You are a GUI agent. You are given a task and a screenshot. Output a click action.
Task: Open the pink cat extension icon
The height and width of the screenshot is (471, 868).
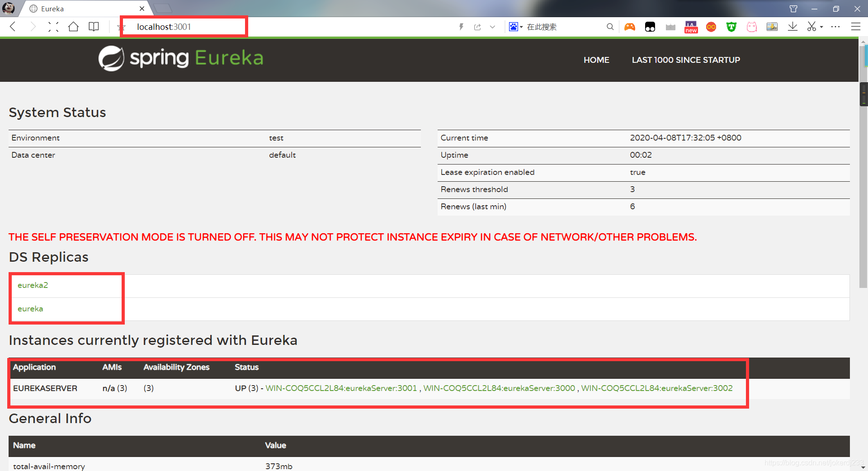tap(752, 27)
